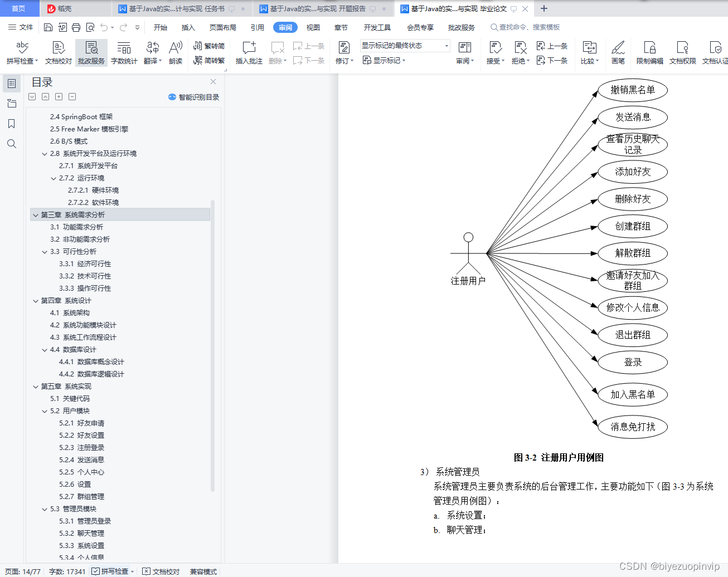
Task: Open the outline/TOC sidebar icon
Action: click(x=11, y=84)
